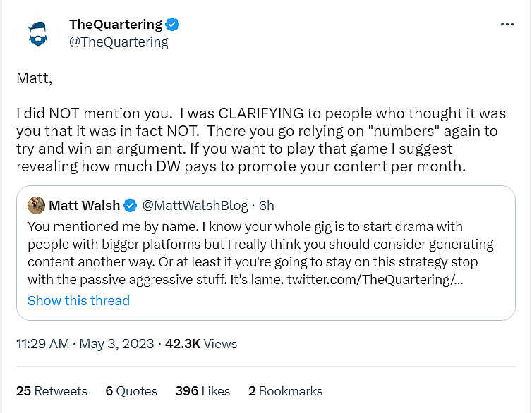The width and height of the screenshot is (532, 413).
Task: Open Matt Walsh's name in quoted tweet
Action: [x=84, y=206]
